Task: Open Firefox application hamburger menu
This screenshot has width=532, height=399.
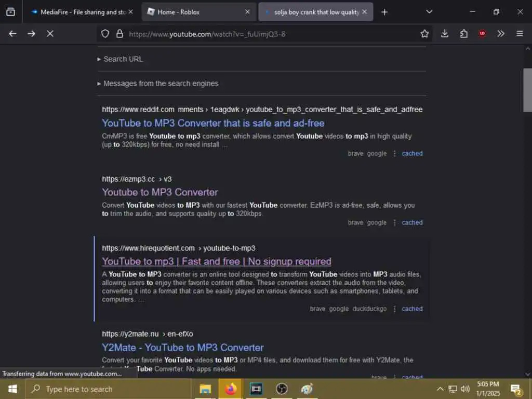Action: tap(520, 34)
